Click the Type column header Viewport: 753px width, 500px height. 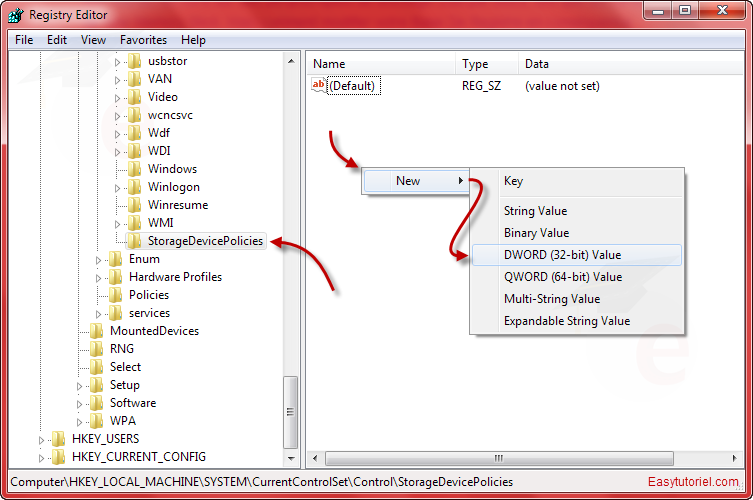coord(486,64)
